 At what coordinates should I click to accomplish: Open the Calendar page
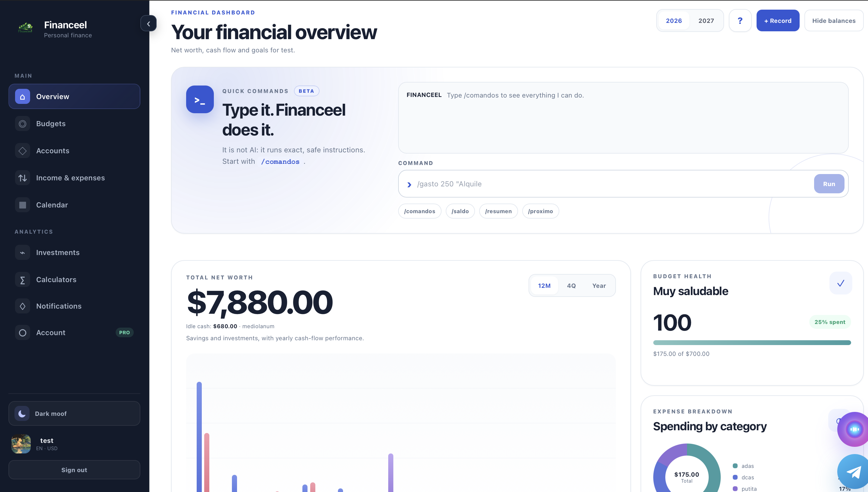click(74, 205)
